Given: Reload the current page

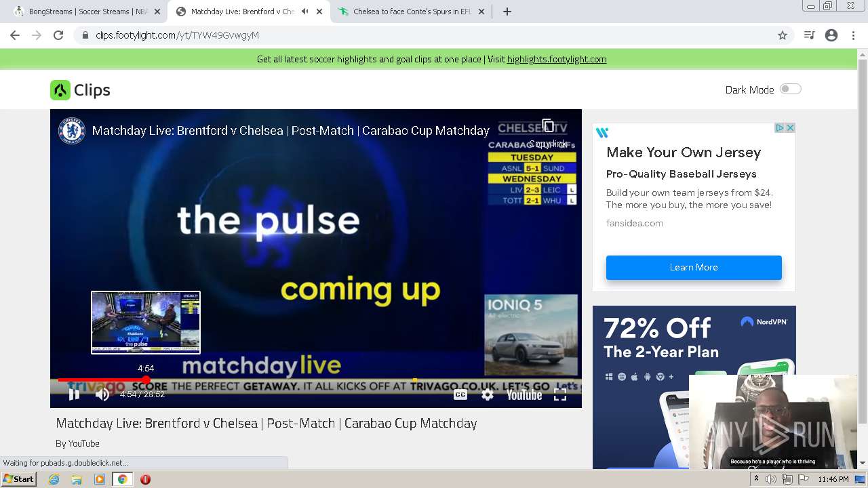Looking at the screenshot, I should (58, 35).
